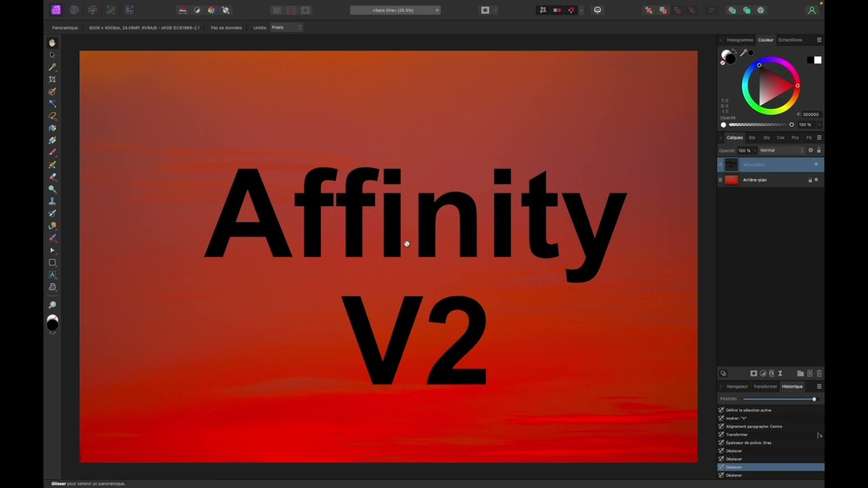
Task: Select the Arrière-plan layer thumbnail
Action: coord(731,180)
